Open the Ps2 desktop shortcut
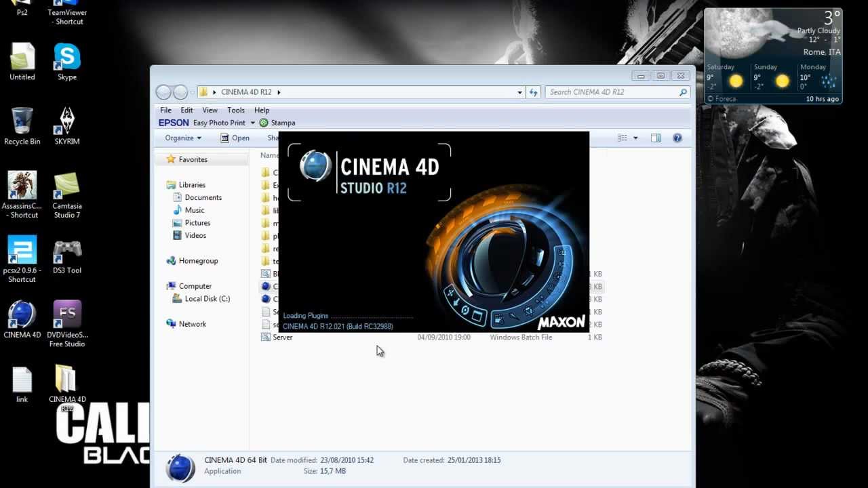The width and height of the screenshot is (868, 488). coord(22,8)
